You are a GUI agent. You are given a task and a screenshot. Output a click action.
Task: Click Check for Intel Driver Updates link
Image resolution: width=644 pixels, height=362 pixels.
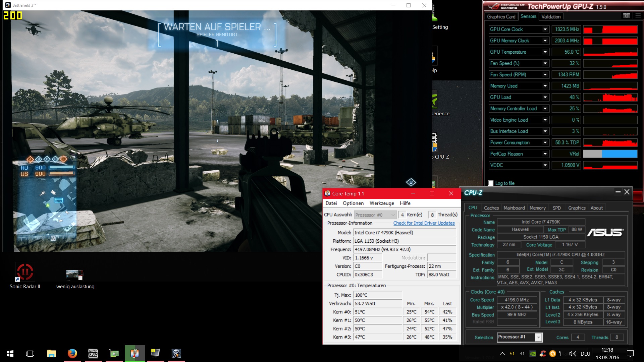click(424, 223)
